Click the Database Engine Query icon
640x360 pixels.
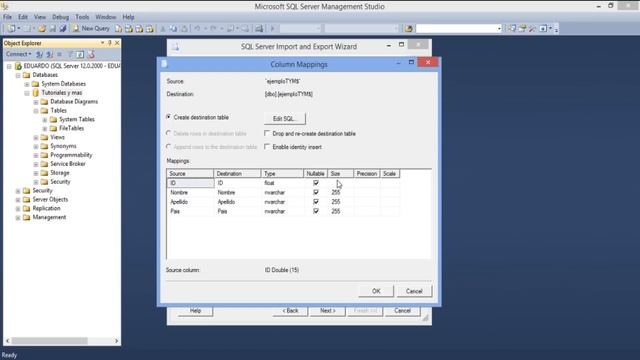click(118, 29)
